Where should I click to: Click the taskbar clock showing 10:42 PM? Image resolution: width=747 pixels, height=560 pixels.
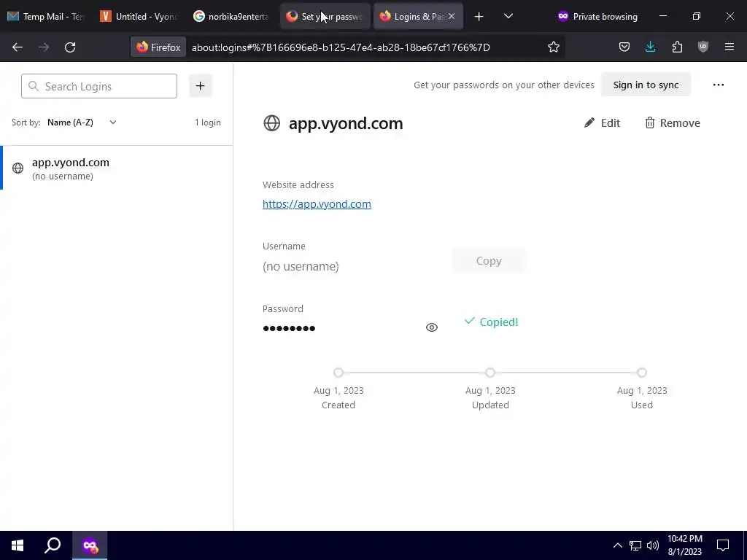[x=684, y=545]
